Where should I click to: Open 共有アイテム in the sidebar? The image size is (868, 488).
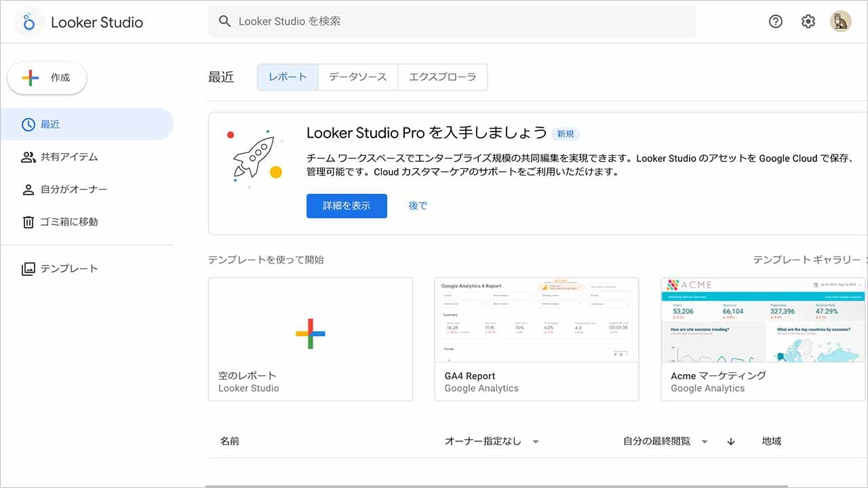coord(87,157)
